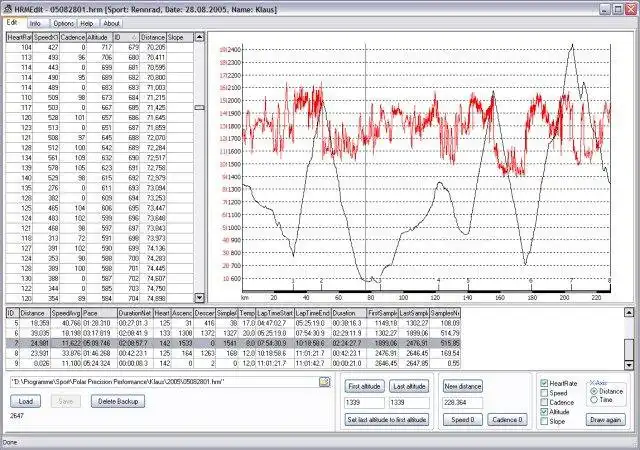Click the sample table scroll up arrow
This screenshot has height=450, width=640.
coord(199,37)
